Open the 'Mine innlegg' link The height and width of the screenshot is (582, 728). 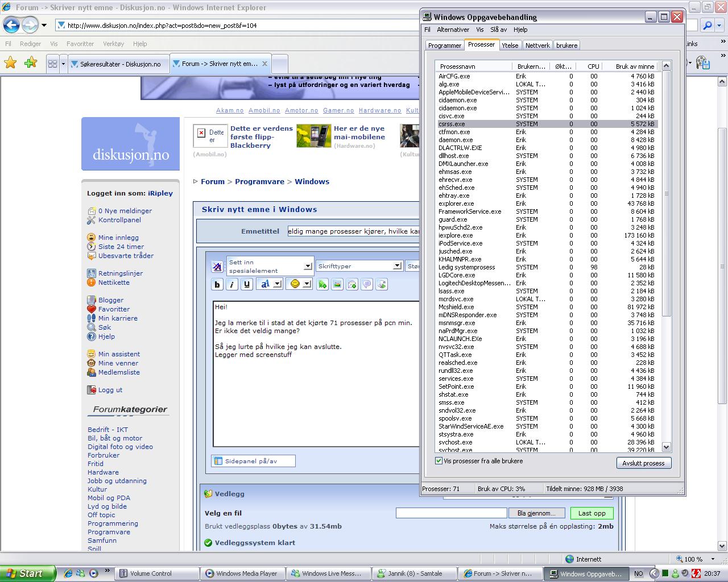pos(118,238)
